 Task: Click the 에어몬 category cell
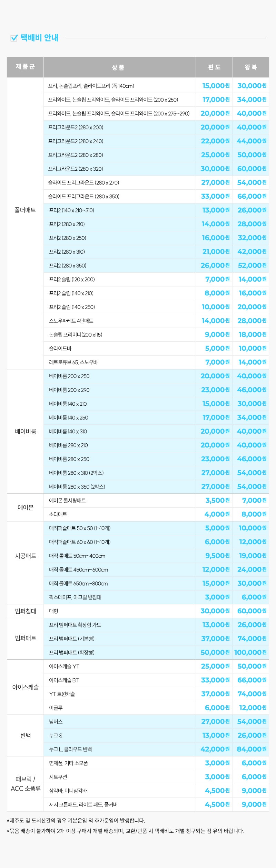pyautogui.click(x=26, y=507)
